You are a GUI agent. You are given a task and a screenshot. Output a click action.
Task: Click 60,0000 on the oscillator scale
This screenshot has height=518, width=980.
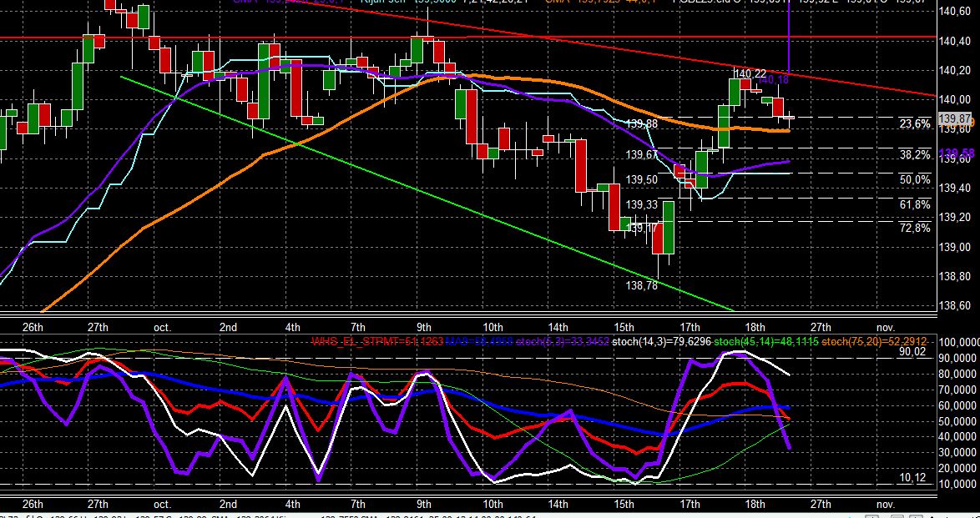[957, 405]
